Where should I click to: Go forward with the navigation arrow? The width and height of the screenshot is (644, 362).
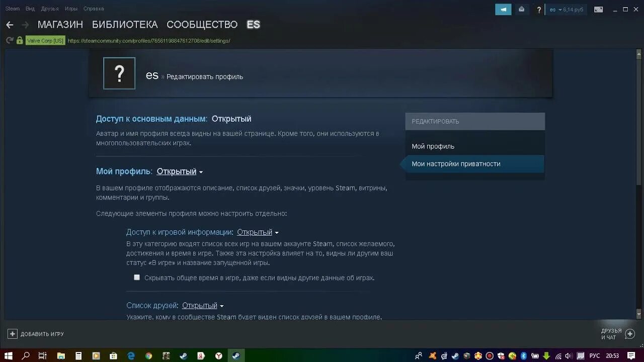pos(25,25)
